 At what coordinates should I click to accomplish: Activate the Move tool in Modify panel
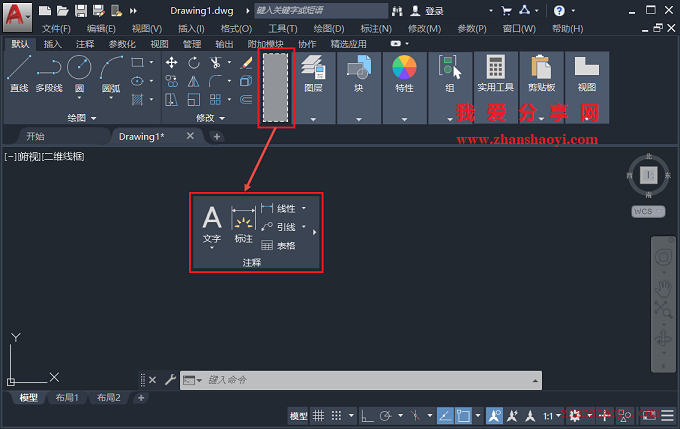[171, 63]
